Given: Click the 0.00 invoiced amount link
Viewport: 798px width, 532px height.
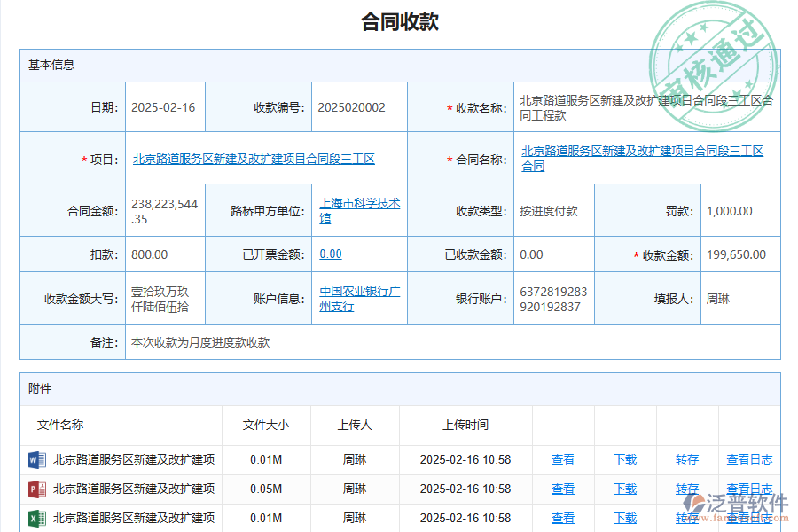Looking at the screenshot, I should pyautogui.click(x=331, y=254).
